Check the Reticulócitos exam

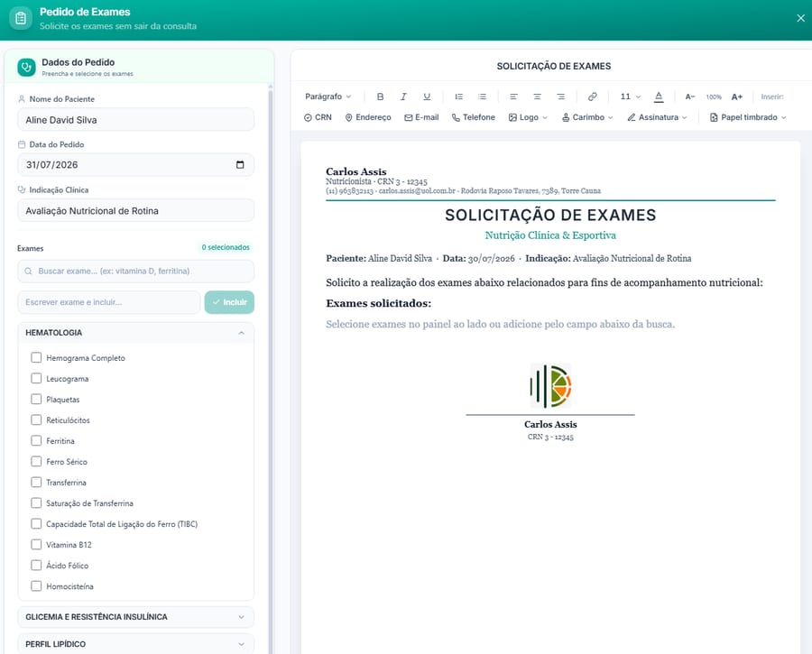[x=36, y=420]
